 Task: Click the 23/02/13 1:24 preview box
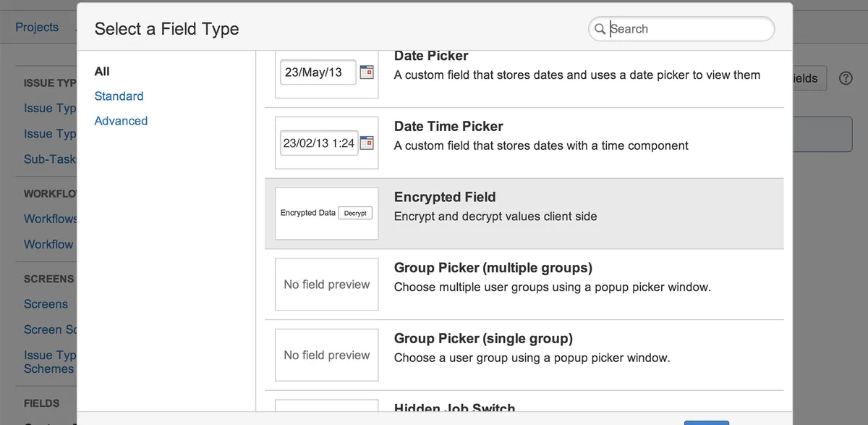318,143
